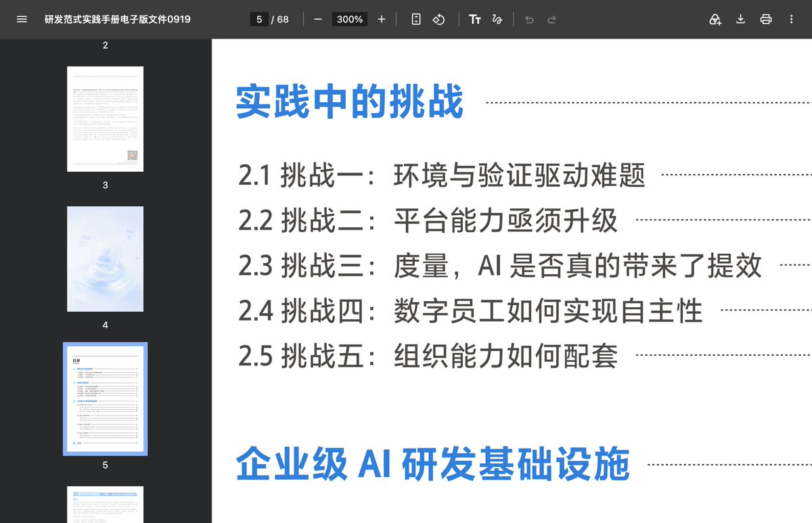Click entry 2.1 挑战一：环境与验证驱动难题
Screen dimensions: 812x523
click(442, 175)
